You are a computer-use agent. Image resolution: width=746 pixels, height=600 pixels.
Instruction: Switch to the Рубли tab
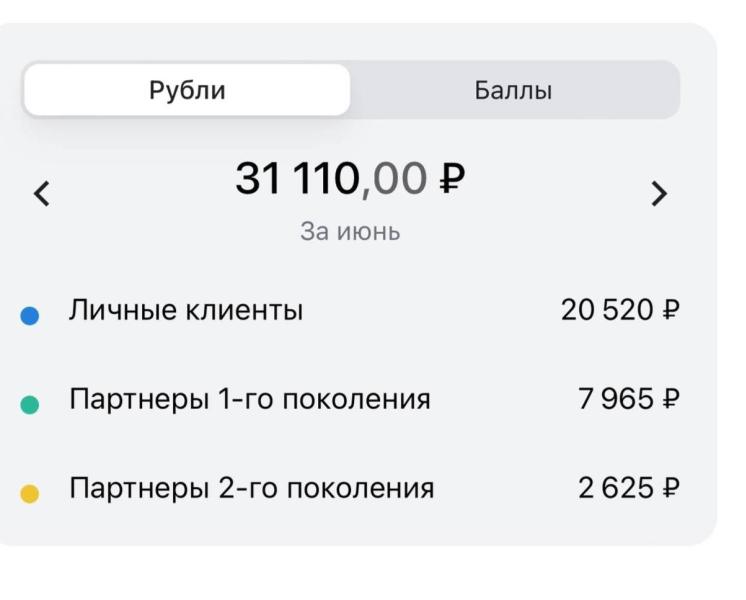(187, 90)
